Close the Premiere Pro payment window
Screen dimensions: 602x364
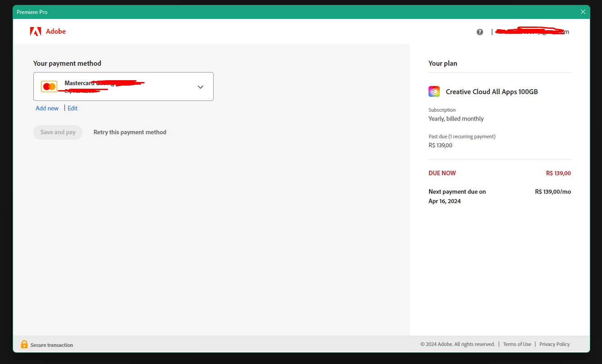[x=583, y=12]
